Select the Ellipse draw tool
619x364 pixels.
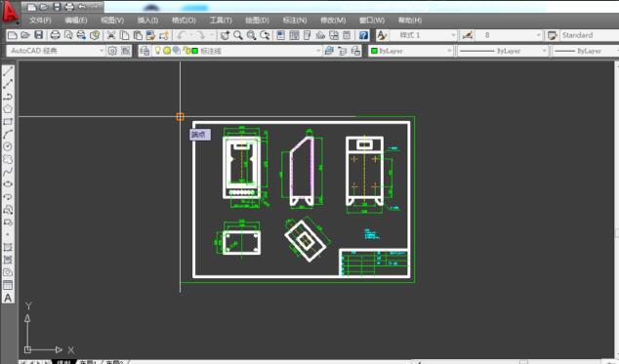tap(8, 184)
